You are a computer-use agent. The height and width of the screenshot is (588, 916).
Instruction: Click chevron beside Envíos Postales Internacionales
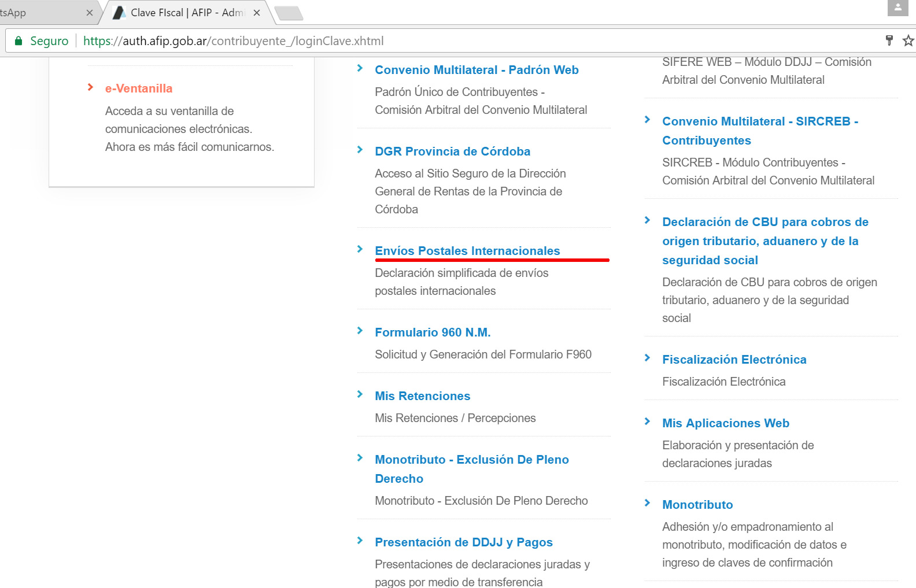(360, 249)
